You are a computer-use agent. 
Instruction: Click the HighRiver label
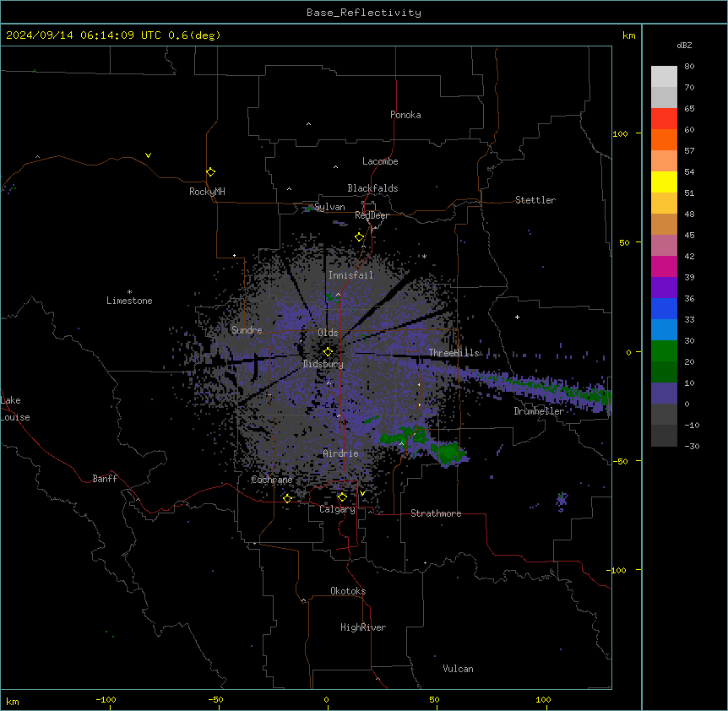pyautogui.click(x=363, y=627)
